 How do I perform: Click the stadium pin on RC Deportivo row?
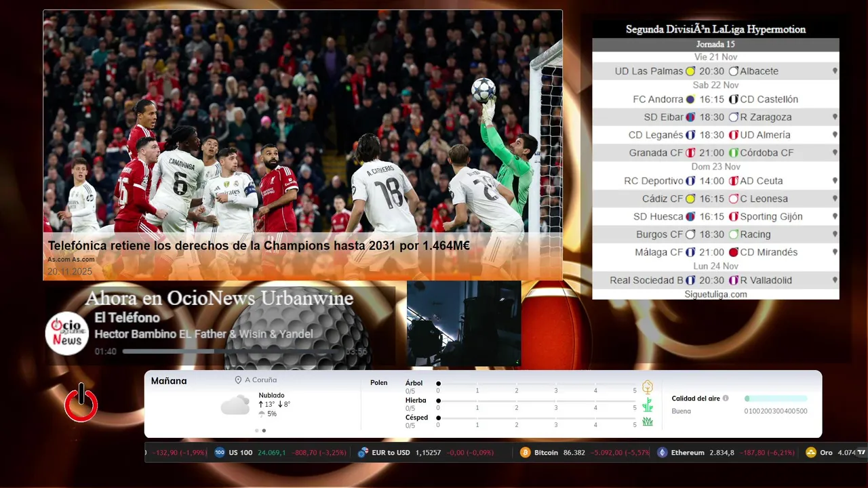click(835, 181)
